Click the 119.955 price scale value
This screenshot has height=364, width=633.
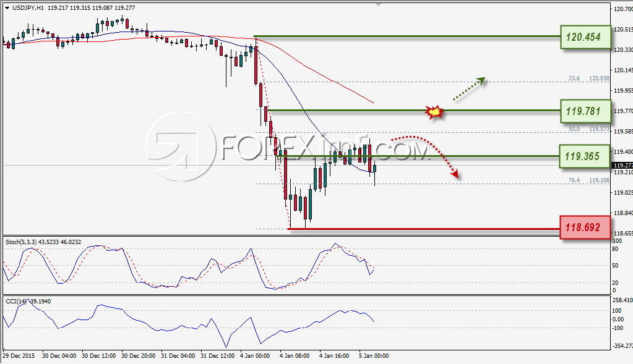click(x=623, y=91)
